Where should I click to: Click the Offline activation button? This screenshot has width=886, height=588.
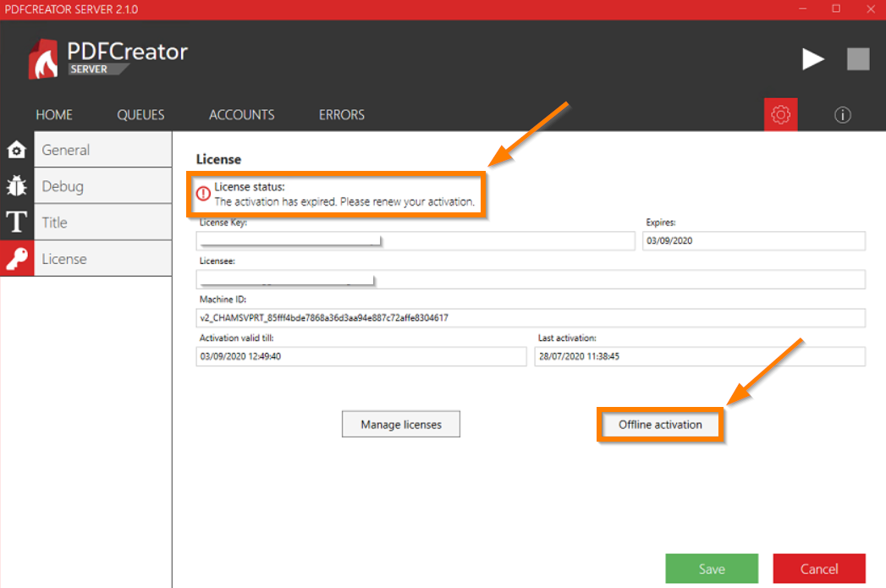(x=660, y=424)
